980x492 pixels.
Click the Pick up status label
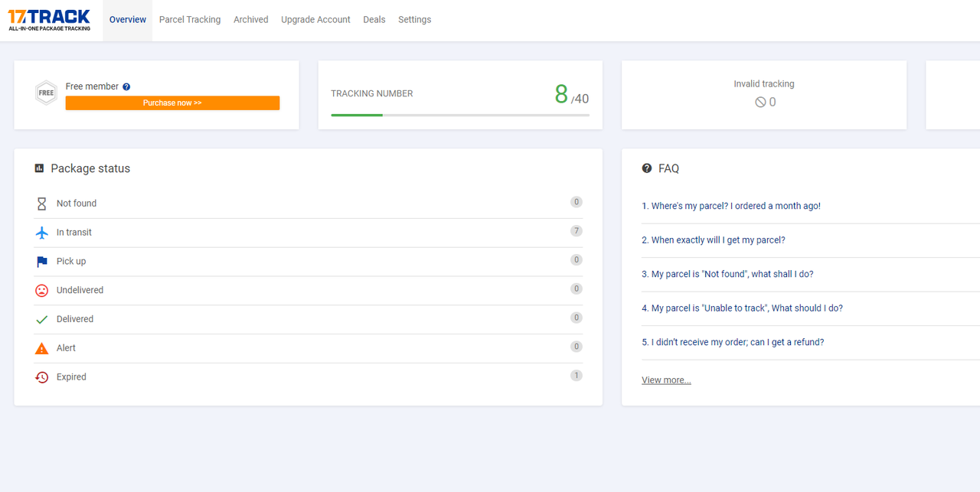point(71,262)
